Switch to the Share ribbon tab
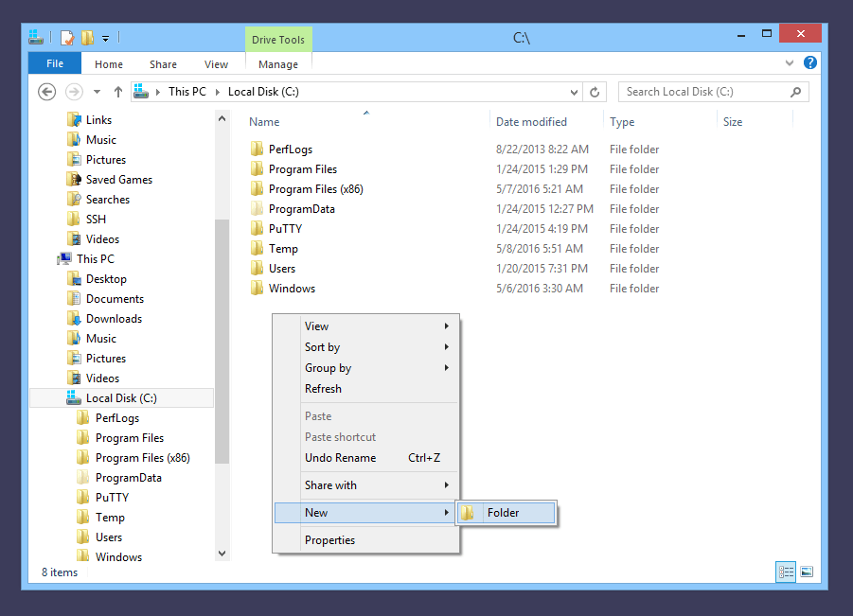This screenshot has height=616, width=853. click(163, 64)
